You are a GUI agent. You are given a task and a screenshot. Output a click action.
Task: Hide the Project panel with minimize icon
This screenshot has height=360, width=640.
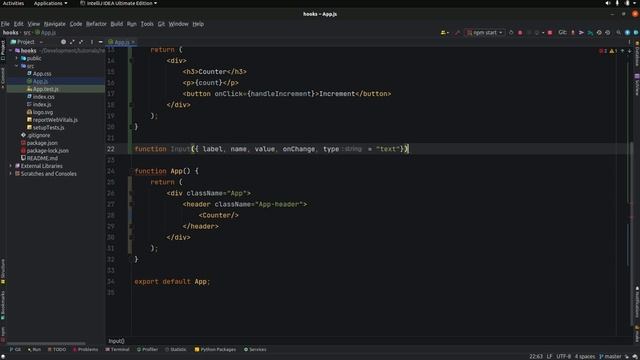tap(100, 42)
